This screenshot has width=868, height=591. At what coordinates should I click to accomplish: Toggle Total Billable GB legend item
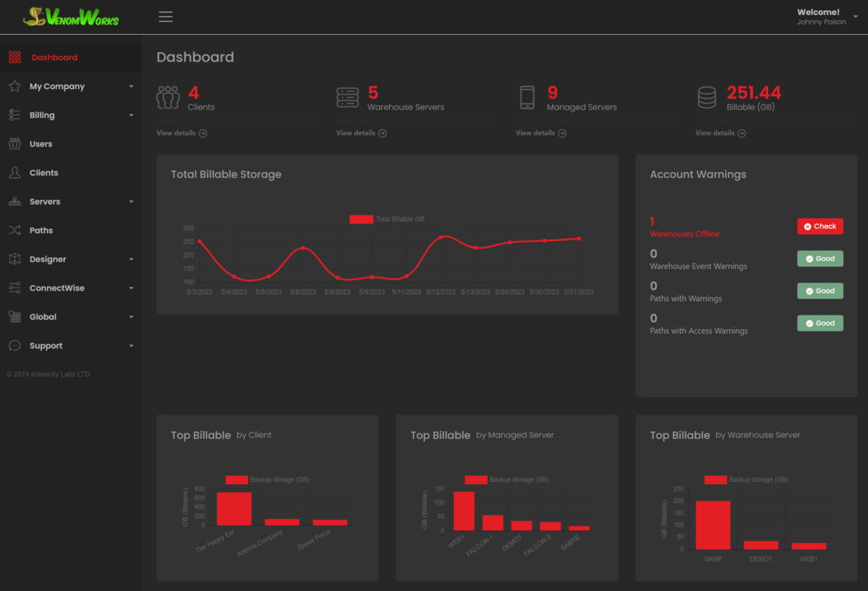[x=361, y=219]
